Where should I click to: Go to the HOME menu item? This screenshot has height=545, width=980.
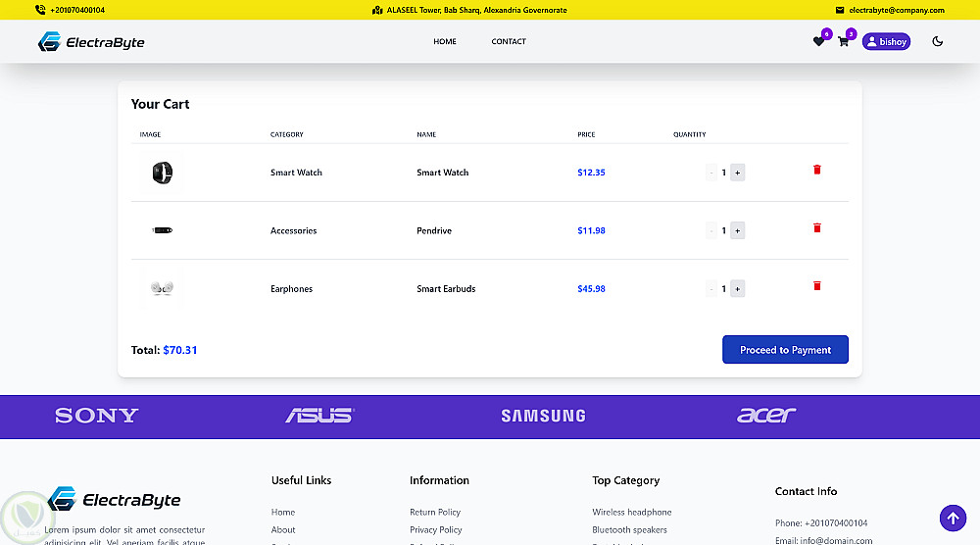point(445,41)
